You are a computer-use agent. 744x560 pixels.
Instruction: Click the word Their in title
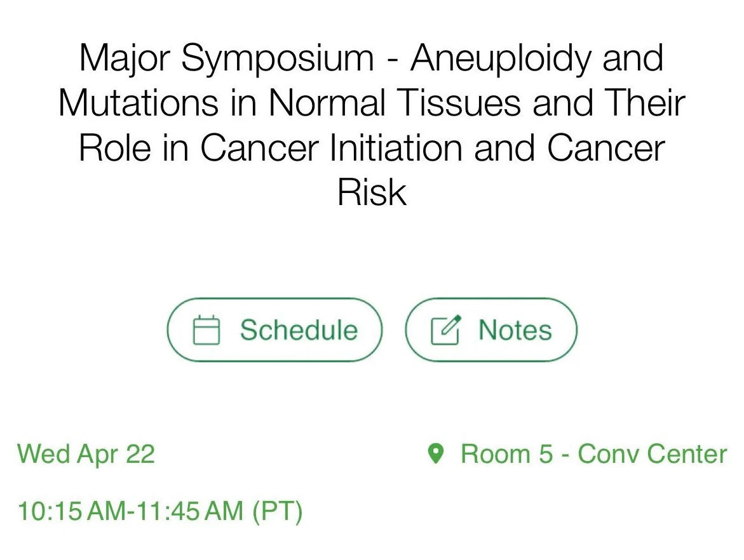pos(643,103)
